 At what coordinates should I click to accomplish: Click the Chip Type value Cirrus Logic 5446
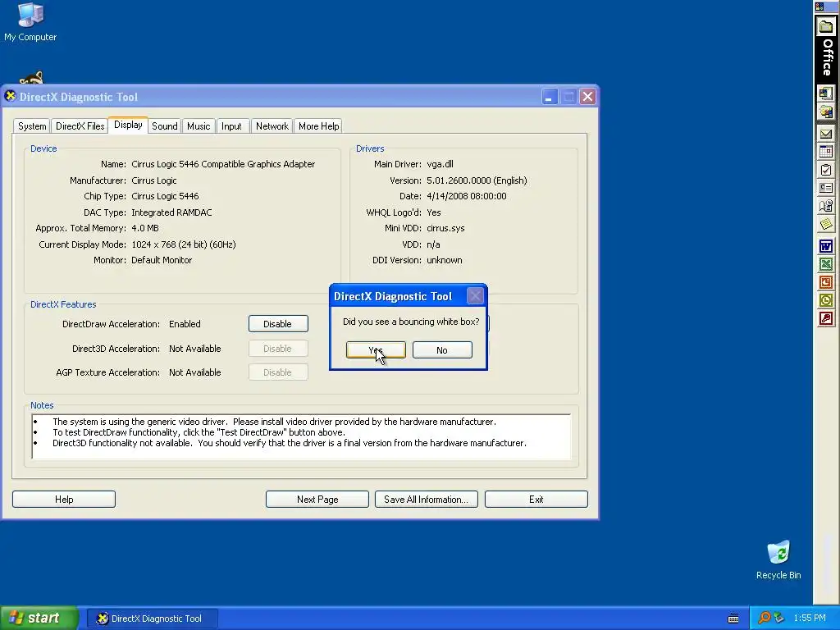pos(165,196)
